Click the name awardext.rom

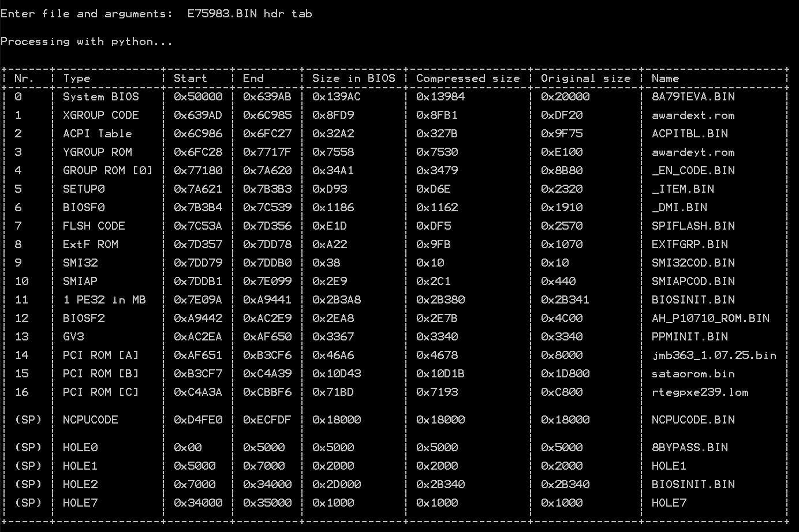693,115
